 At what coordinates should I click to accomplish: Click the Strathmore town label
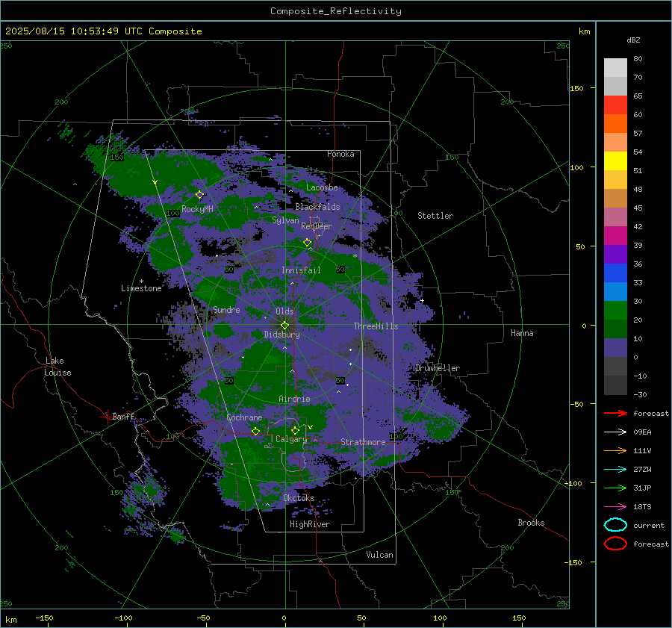363,442
